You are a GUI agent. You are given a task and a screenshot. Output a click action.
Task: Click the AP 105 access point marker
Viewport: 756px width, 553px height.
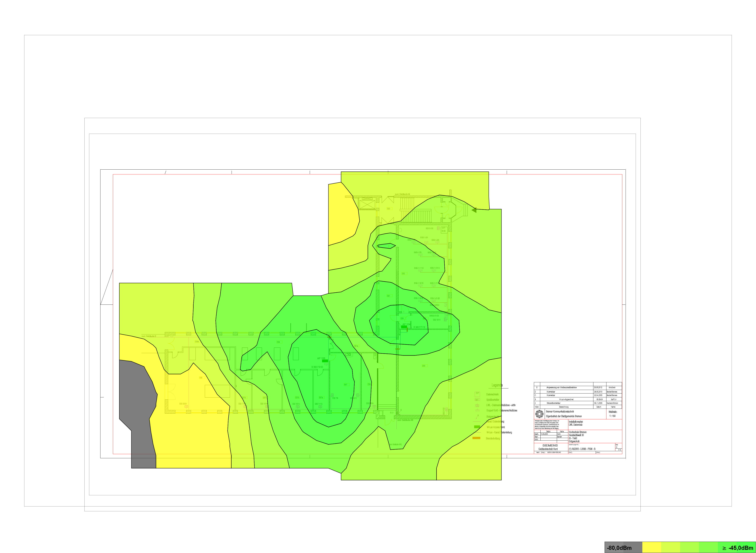click(x=325, y=361)
